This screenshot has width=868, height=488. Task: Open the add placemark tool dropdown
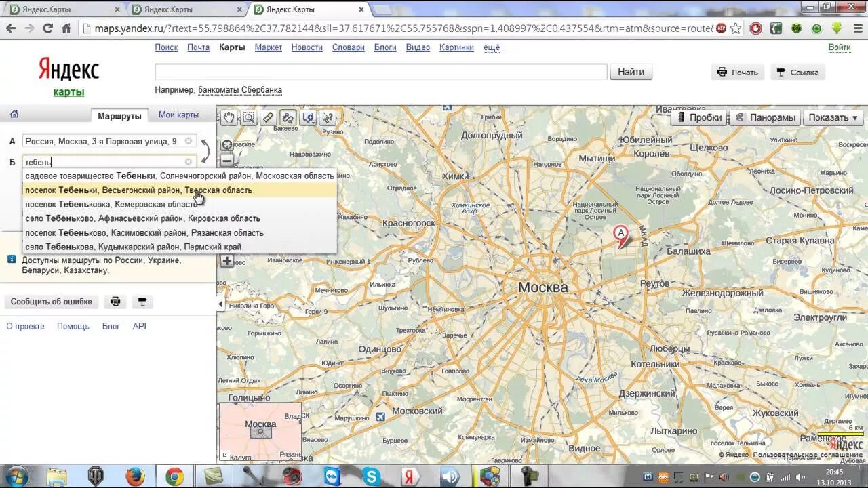tap(308, 117)
